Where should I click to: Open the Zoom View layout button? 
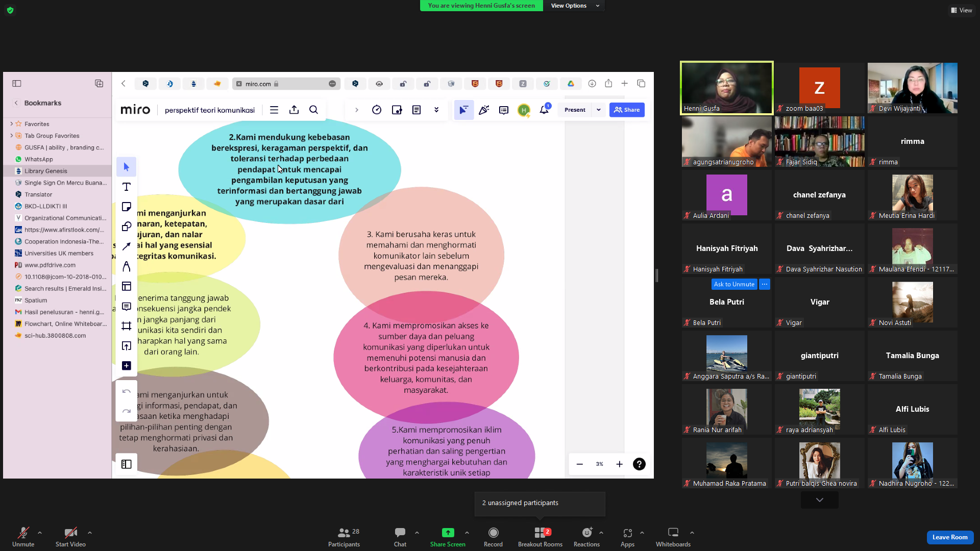962,10
